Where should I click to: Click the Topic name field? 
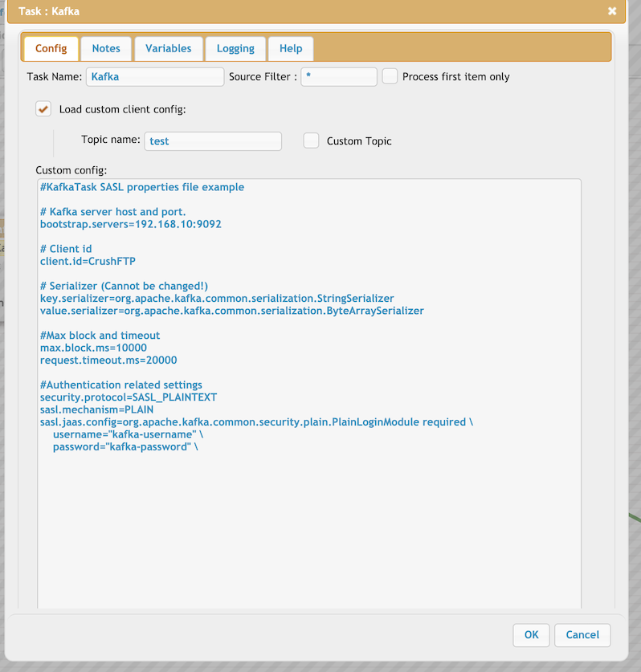click(x=213, y=141)
